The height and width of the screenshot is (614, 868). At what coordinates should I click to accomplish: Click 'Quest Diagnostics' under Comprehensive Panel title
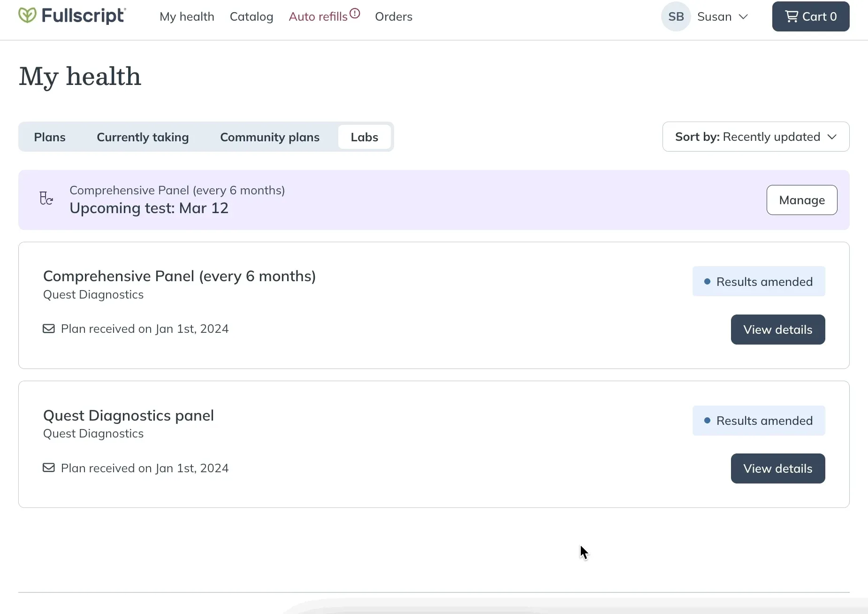pyautogui.click(x=93, y=294)
